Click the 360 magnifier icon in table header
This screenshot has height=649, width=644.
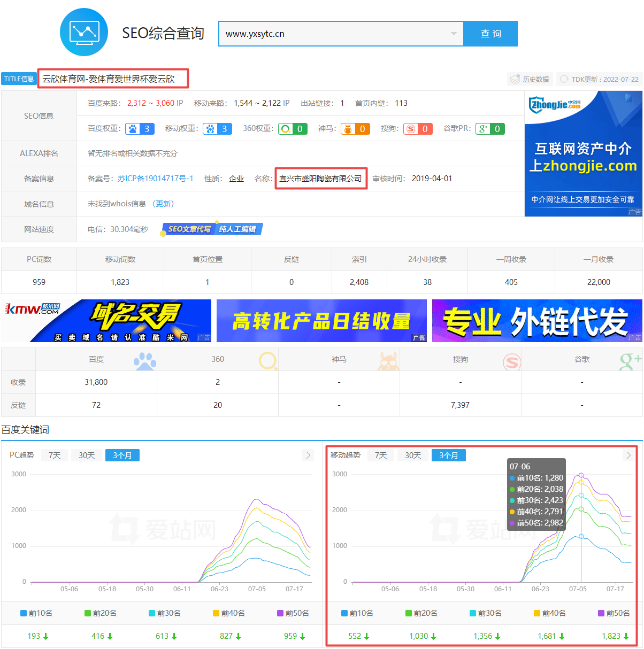click(269, 361)
